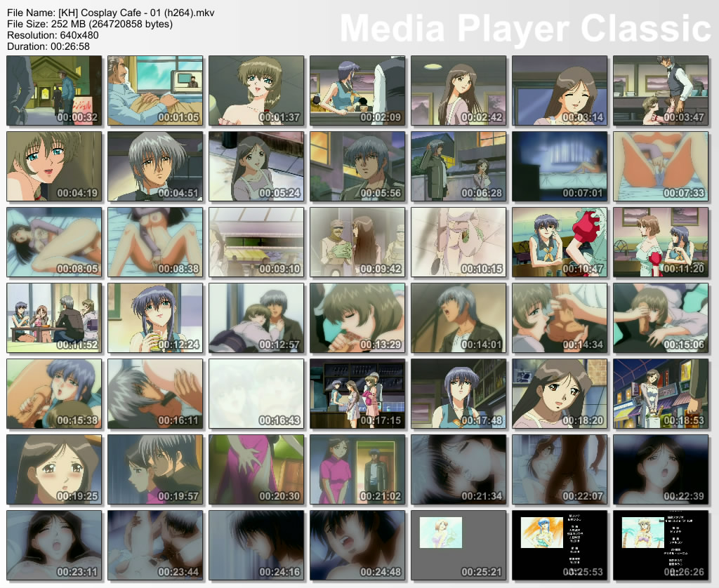Choose the thumbnail stamped 00:12:57
This screenshot has height=588, width=719.
256,318
